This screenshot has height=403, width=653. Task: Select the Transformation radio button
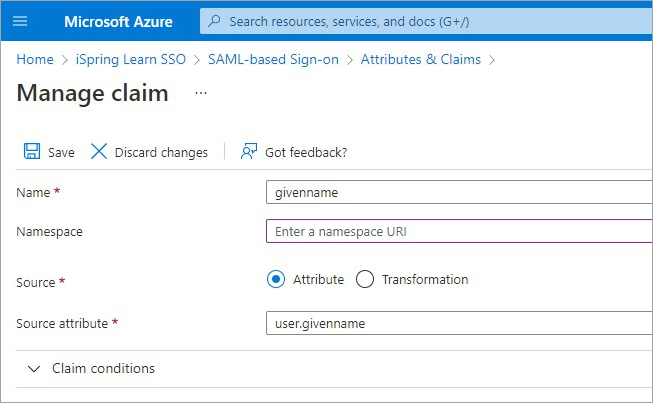[365, 279]
